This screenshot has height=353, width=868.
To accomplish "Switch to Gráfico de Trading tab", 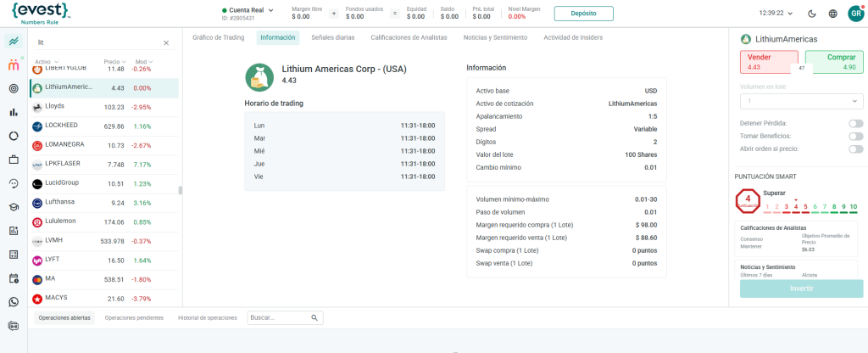I will (x=218, y=37).
